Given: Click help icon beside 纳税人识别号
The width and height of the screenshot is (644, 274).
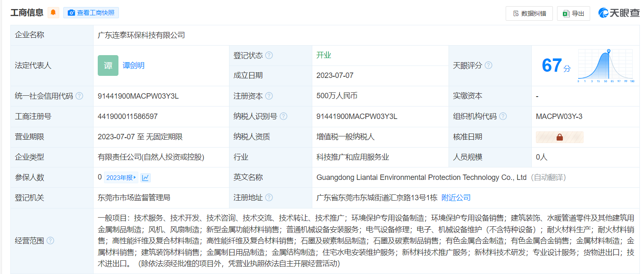Looking at the screenshot, I should tap(284, 116).
